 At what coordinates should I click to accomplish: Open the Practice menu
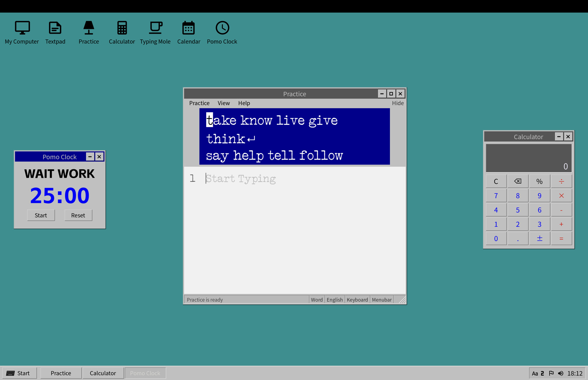click(199, 103)
